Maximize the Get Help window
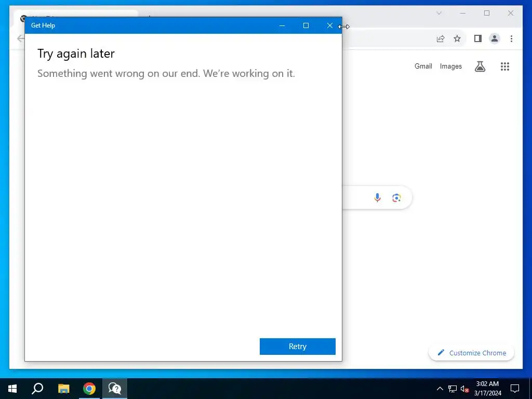 305,25
